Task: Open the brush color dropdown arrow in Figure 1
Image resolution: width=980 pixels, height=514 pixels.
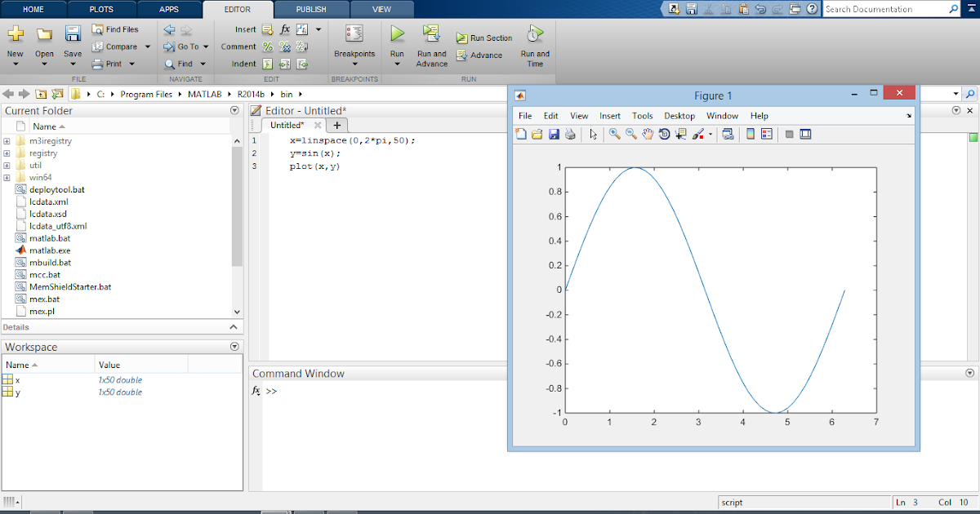Action: [x=710, y=135]
